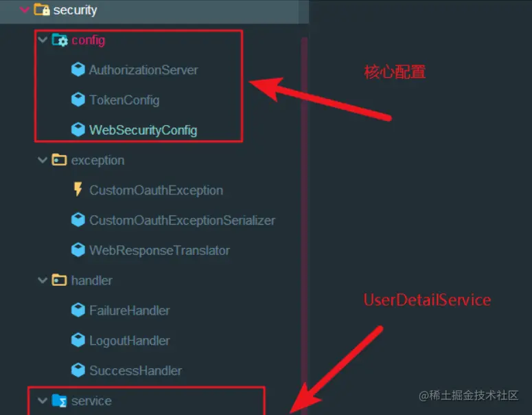The width and height of the screenshot is (532, 415).
Task: Open FailureHandler class file
Action: pos(130,311)
